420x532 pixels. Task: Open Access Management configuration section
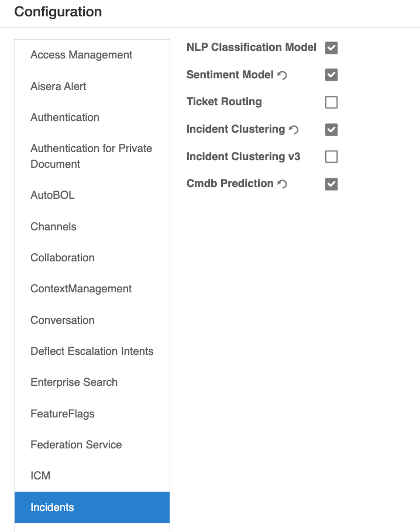pos(81,55)
